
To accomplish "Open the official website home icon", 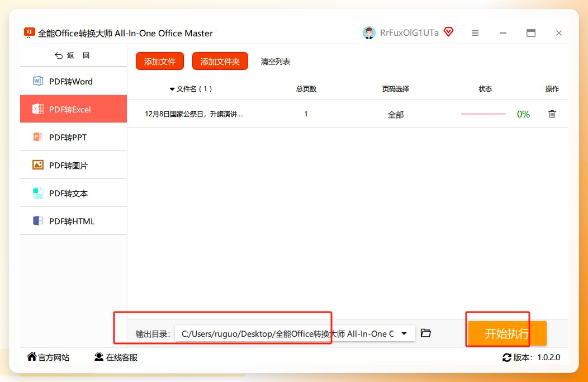I will click(32, 356).
